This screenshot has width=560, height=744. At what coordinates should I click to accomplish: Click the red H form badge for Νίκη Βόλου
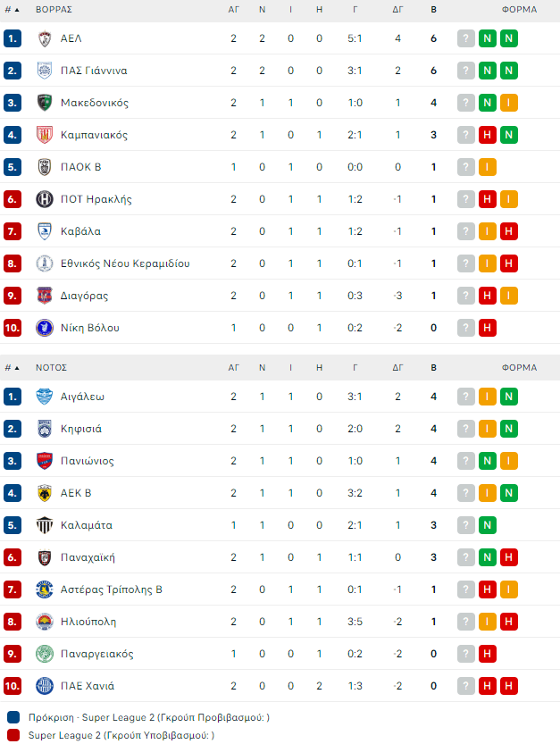(488, 328)
